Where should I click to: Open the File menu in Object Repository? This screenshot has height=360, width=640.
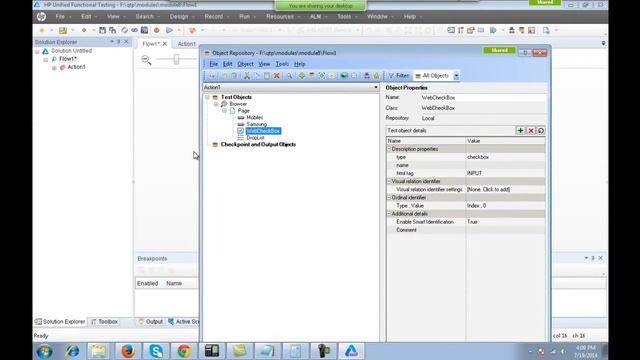click(213, 64)
